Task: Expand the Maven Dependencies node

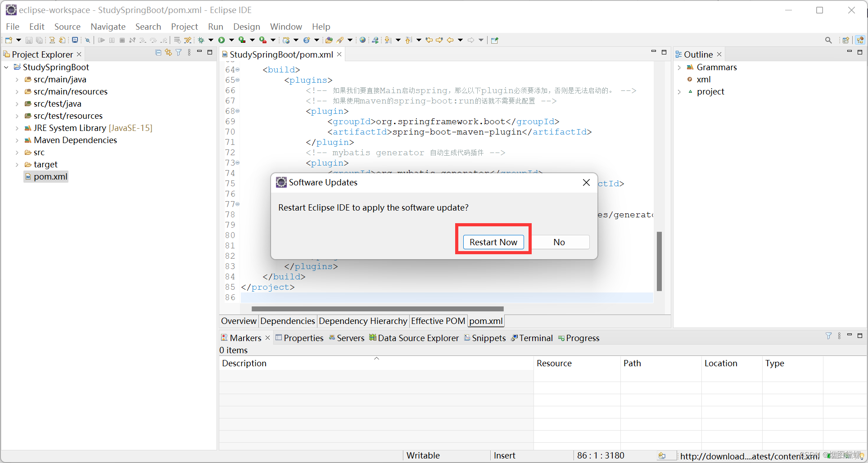Action: pyautogui.click(x=17, y=140)
